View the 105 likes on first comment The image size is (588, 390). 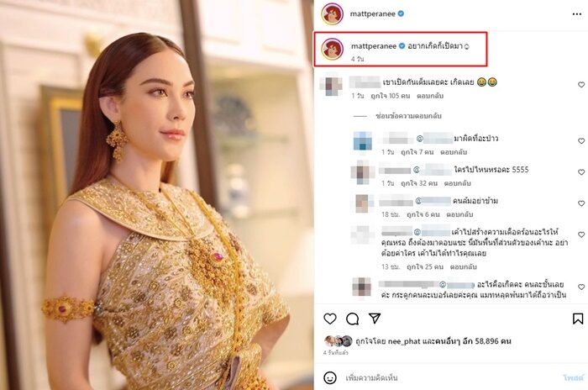point(391,96)
